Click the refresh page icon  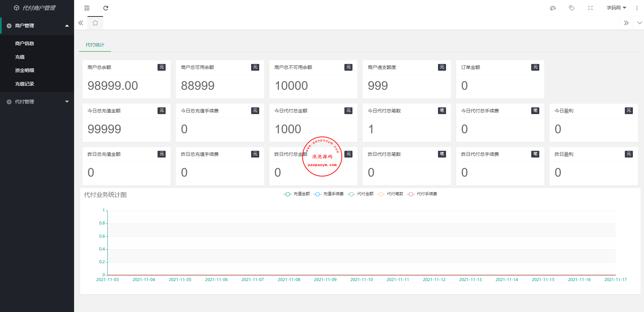pyautogui.click(x=106, y=8)
